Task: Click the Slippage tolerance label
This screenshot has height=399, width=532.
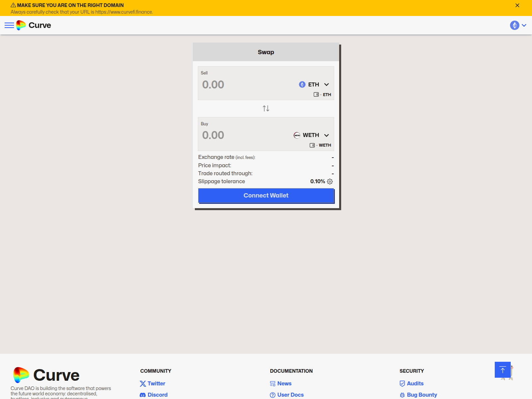Action: pyautogui.click(x=221, y=182)
